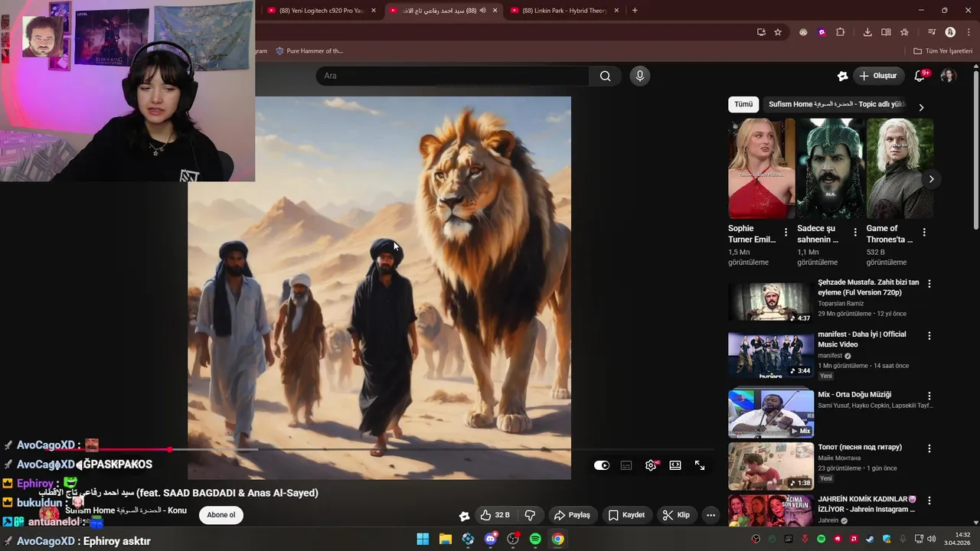The image size is (980, 551).
Task: Save the video with Kaydet
Action: pos(626,515)
